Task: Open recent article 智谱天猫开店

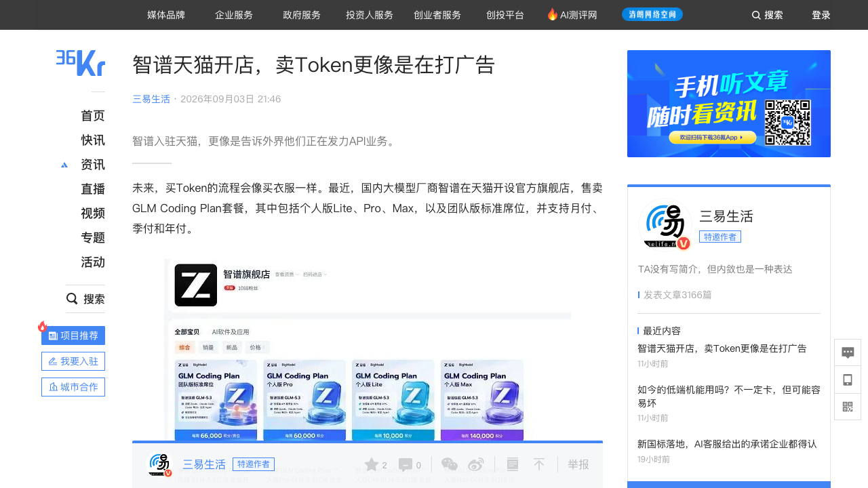Action: click(x=722, y=348)
